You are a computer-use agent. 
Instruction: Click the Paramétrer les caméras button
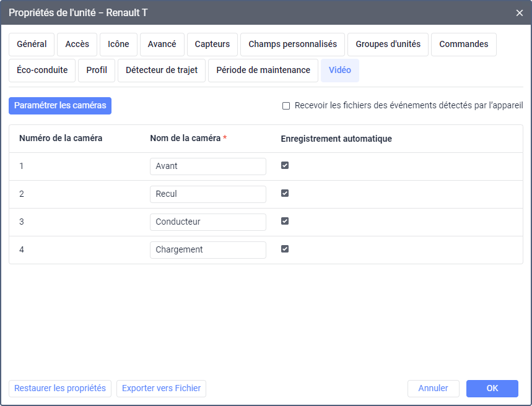click(x=60, y=106)
